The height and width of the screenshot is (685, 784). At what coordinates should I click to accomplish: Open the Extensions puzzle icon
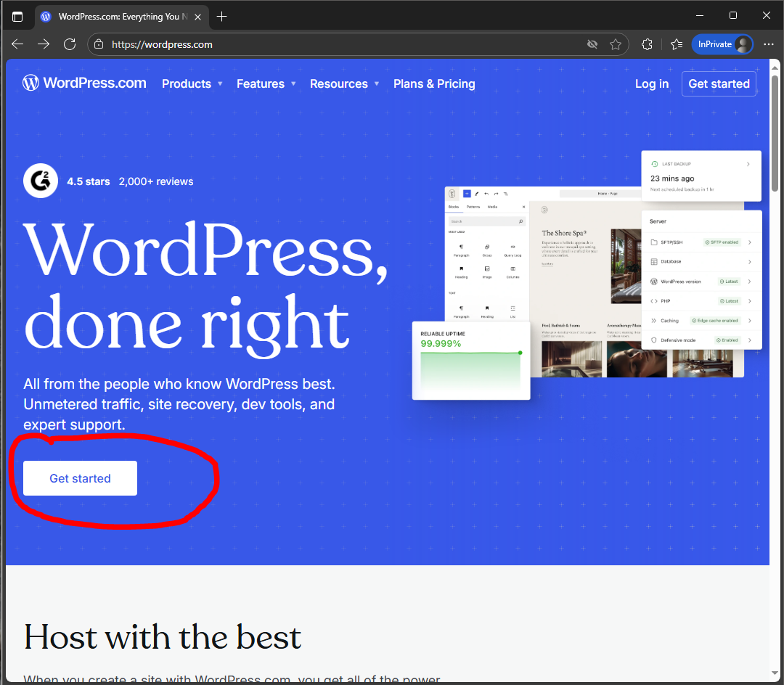click(x=647, y=44)
